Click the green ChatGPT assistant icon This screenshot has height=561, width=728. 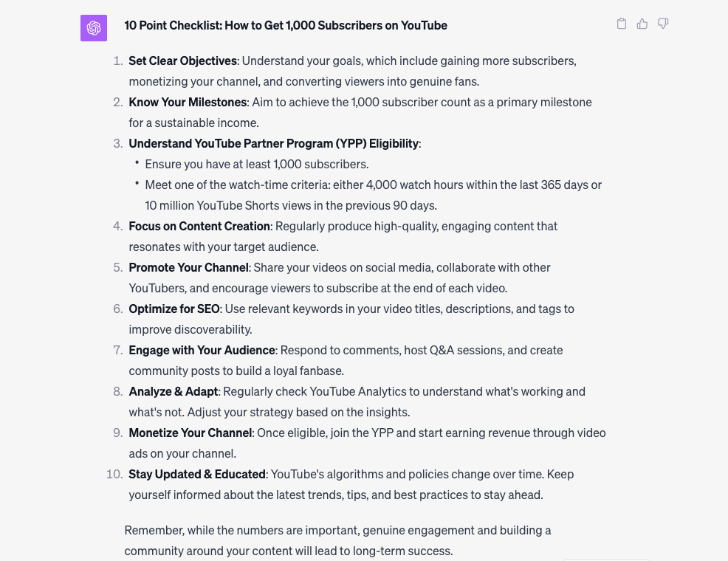pyautogui.click(x=94, y=28)
